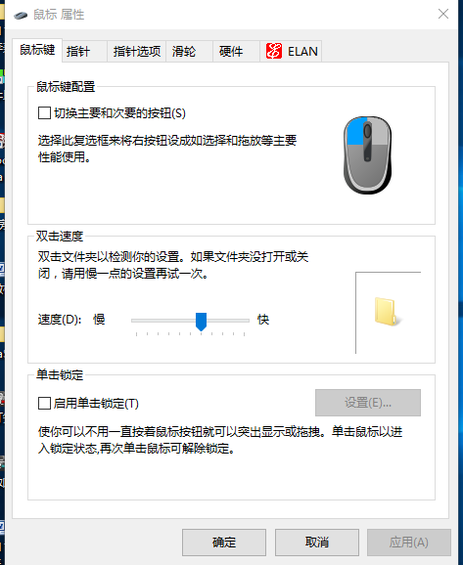Switch to the 指针 tab

click(85, 52)
